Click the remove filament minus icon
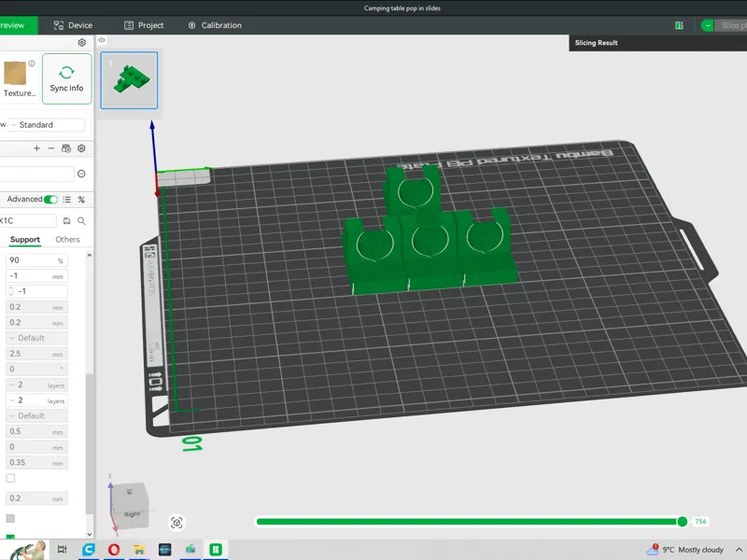747x560 pixels. [x=51, y=148]
